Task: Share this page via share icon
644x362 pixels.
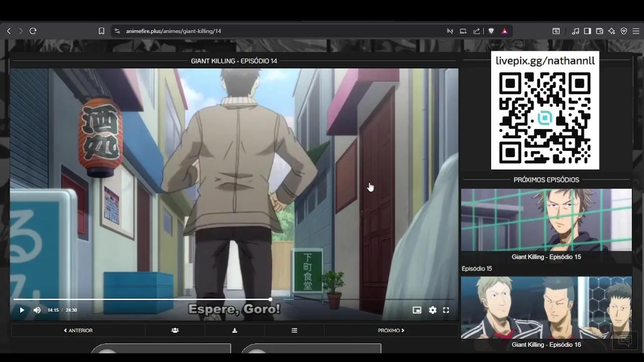Action: pyautogui.click(x=476, y=31)
